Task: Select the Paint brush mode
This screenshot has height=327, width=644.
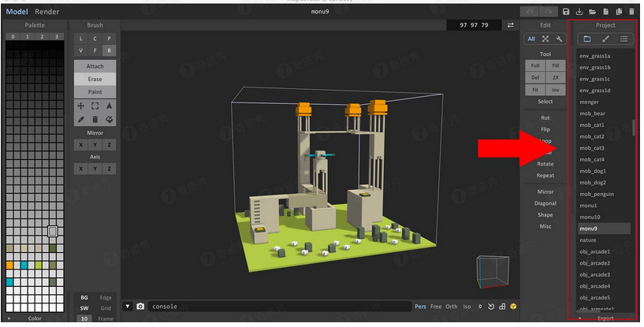Action: point(95,91)
